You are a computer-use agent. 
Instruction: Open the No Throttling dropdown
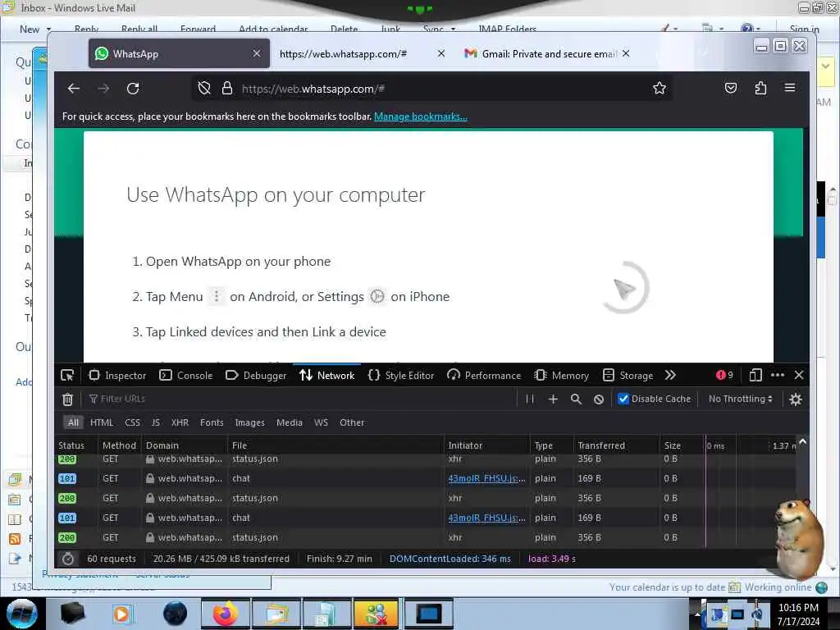coord(741,399)
